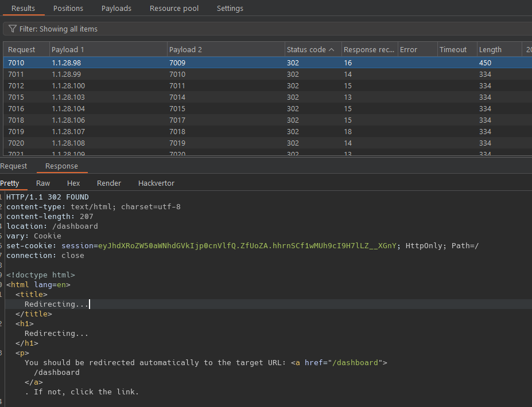Select the row for request 7020

(x=16, y=143)
